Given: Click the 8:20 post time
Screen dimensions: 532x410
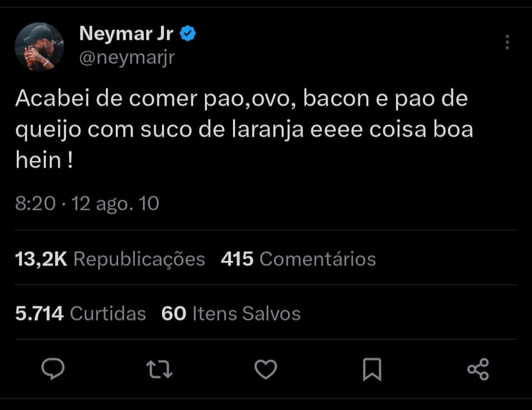Looking at the screenshot, I should coord(35,204).
